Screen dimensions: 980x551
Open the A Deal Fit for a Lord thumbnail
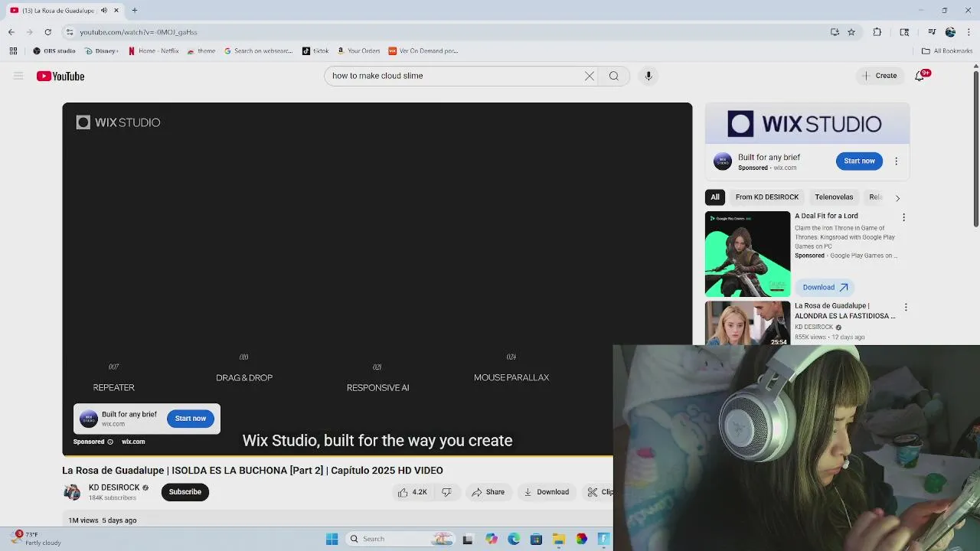[x=747, y=254]
